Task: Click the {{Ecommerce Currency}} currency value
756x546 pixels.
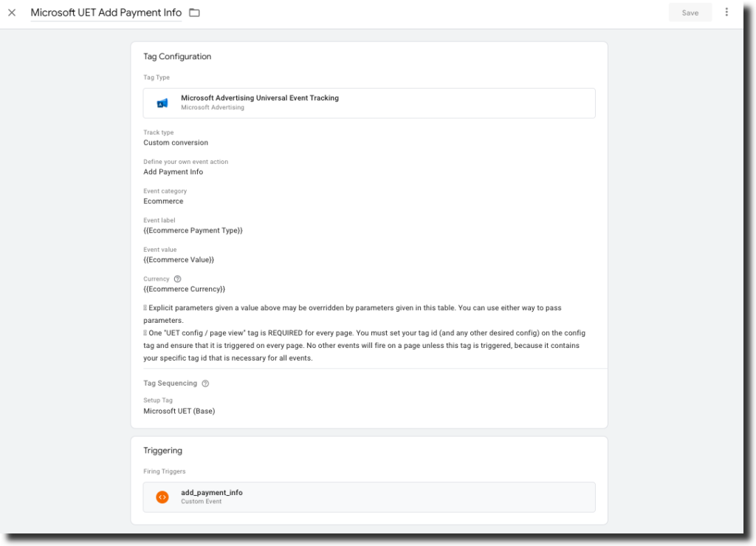Action: click(184, 290)
